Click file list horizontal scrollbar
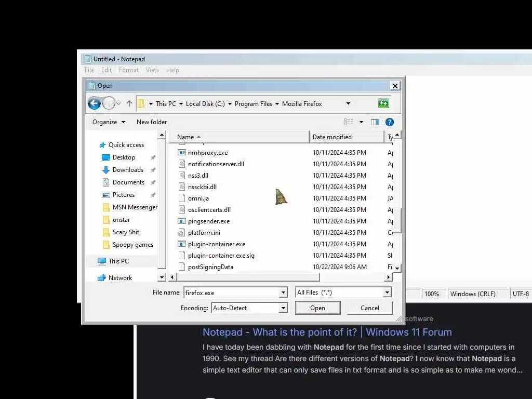This screenshot has width=532, height=399. click(x=248, y=277)
